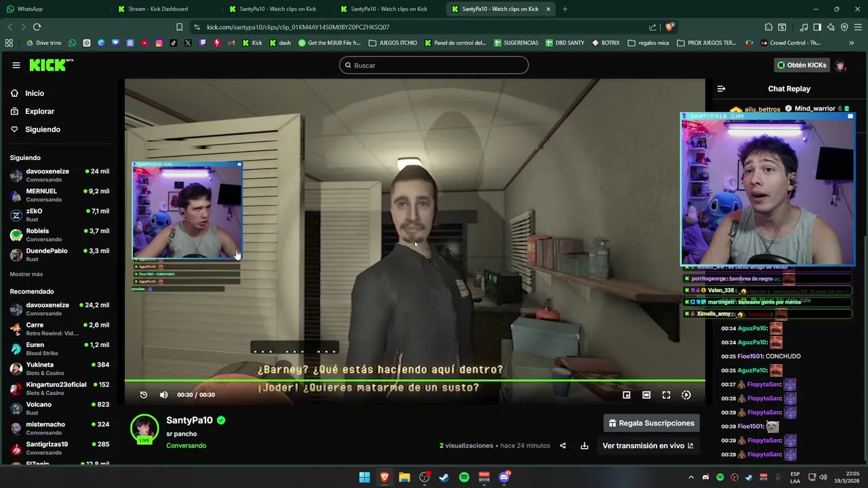Click Regala Suscripciones button
Screen dimensions: 868x488
[652, 423]
